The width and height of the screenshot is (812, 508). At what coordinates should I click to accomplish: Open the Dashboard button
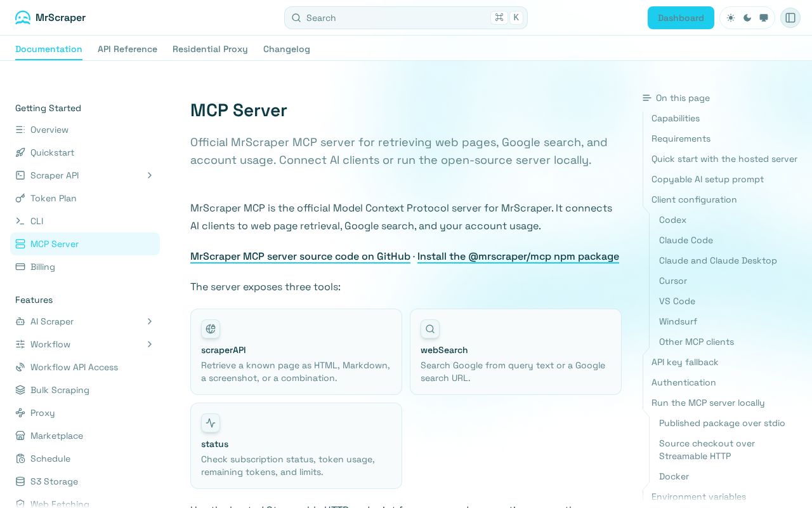coord(681,18)
